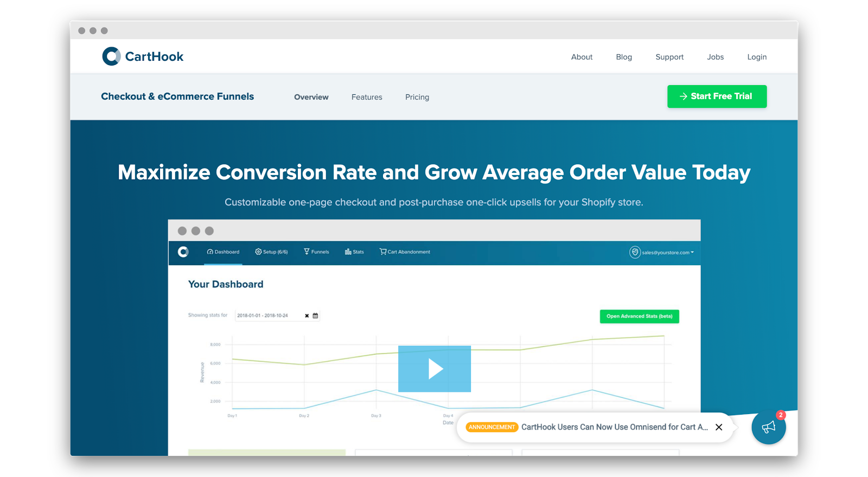This screenshot has height=477, width=868.
Task: Close the Omnisend announcement banner
Action: click(x=719, y=427)
